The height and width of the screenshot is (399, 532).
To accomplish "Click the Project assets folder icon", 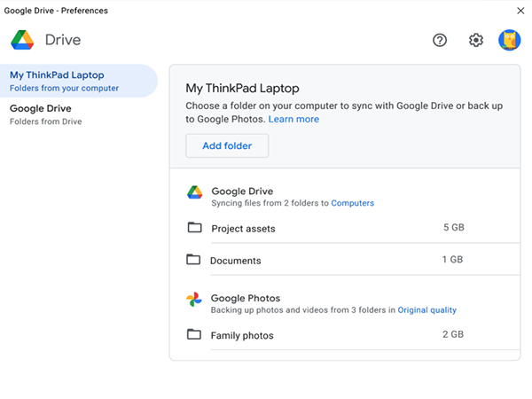I will (195, 227).
